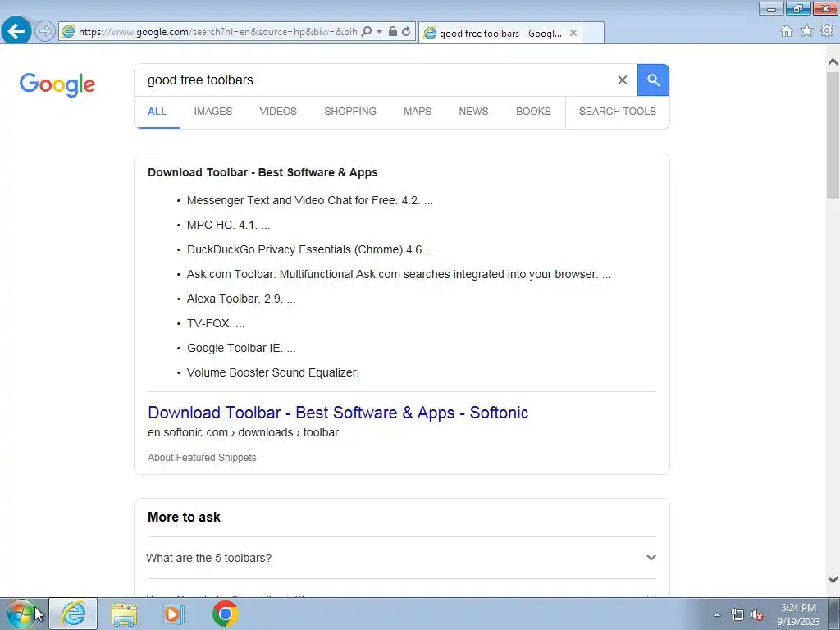Screen dimensions: 840x630
Task: Click the address bar search magnifier icon
Action: pos(367,32)
